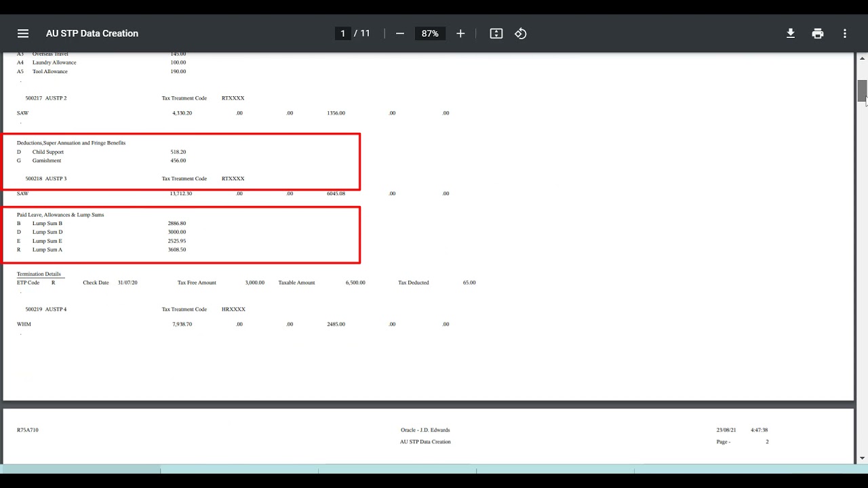
Task: Edit the 87% zoom level field
Action: (430, 33)
